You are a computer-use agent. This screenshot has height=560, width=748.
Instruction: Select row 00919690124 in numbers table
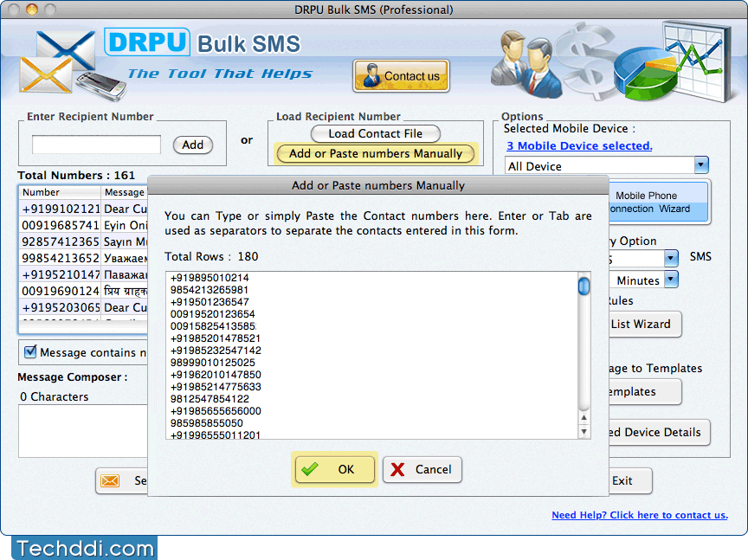84,291
